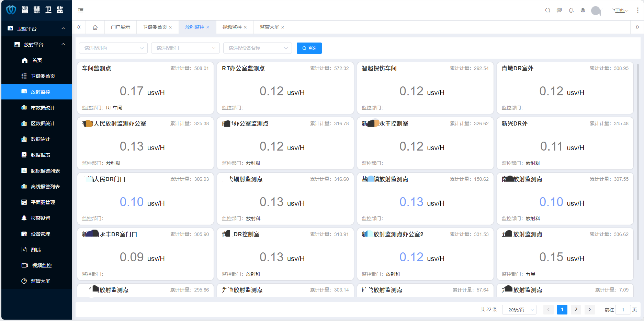The image size is (644, 321).
Task: Open 数据报表 in the sidebar
Action: [x=37, y=155]
